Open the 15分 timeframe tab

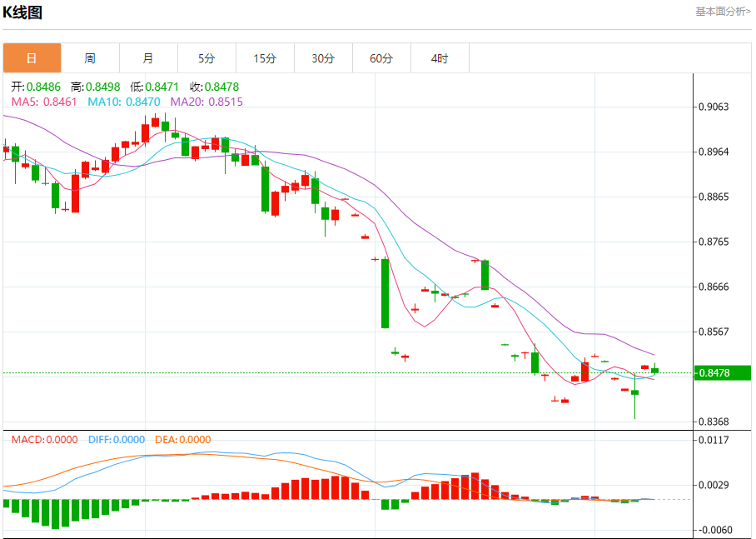click(x=265, y=58)
